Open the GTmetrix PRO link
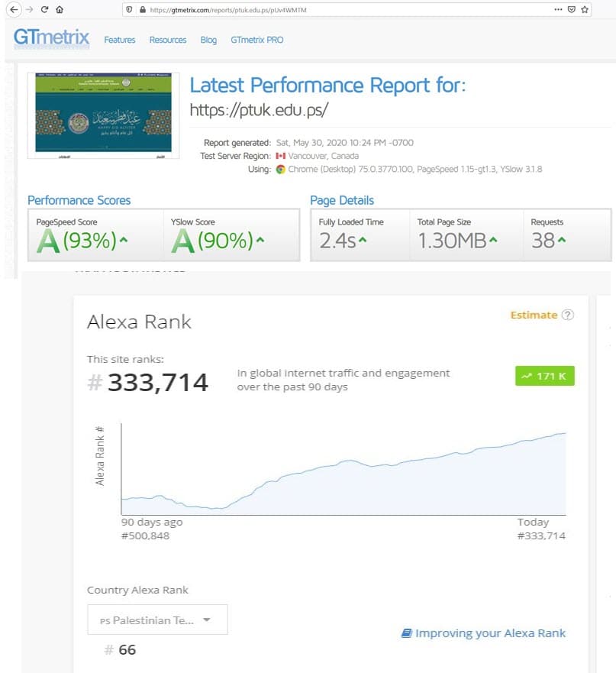The width and height of the screenshot is (616, 673). pos(257,40)
